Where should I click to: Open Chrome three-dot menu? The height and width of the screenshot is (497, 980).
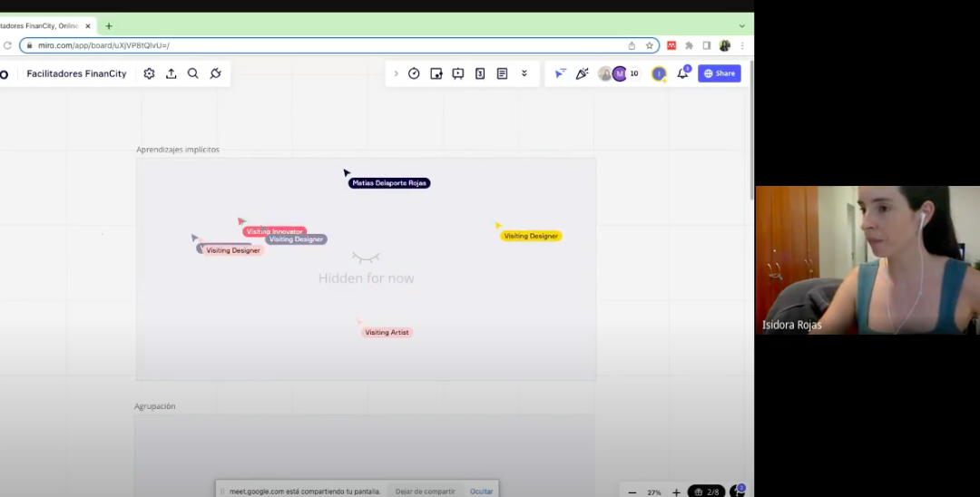(x=742, y=45)
